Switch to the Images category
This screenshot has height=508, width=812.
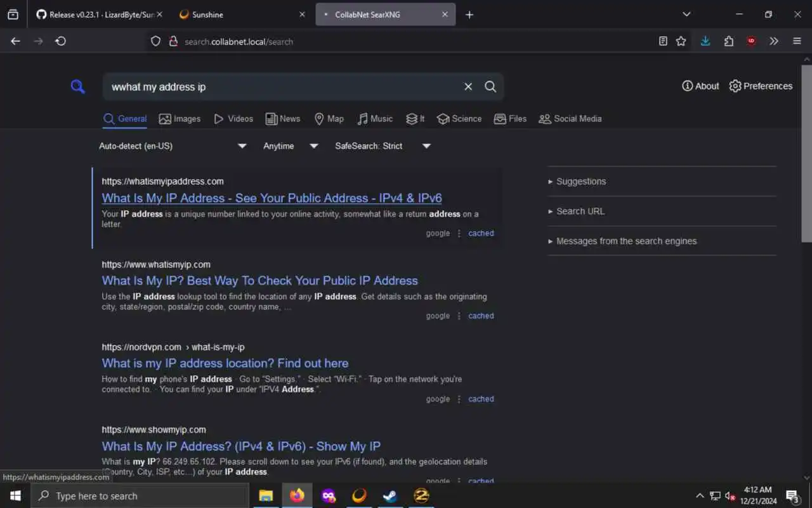pyautogui.click(x=180, y=119)
